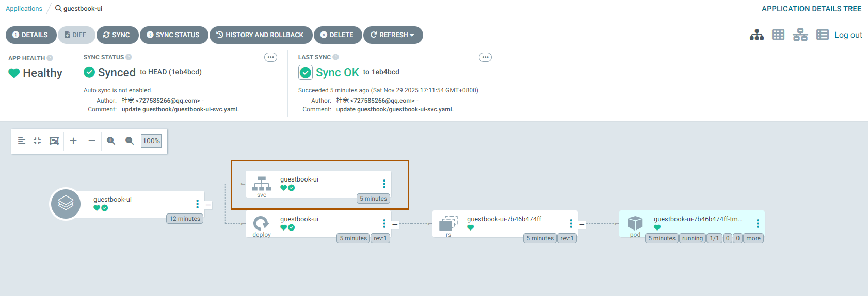This screenshot has height=296, width=868.
Task: Click the zoom out magnifier icon
Action: point(130,141)
